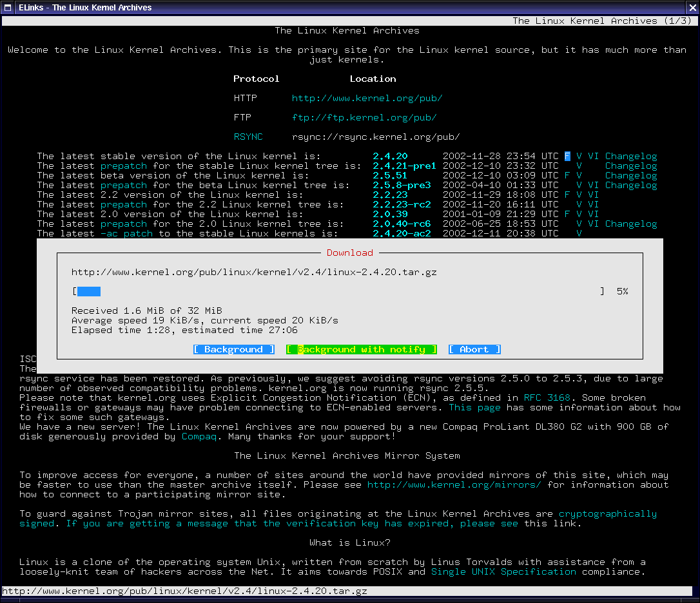Image resolution: width=700 pixels, height=603 pixels.
Task: Click the rsync://rsync.kernel.org/pub/ text
Action: point(376,137)
